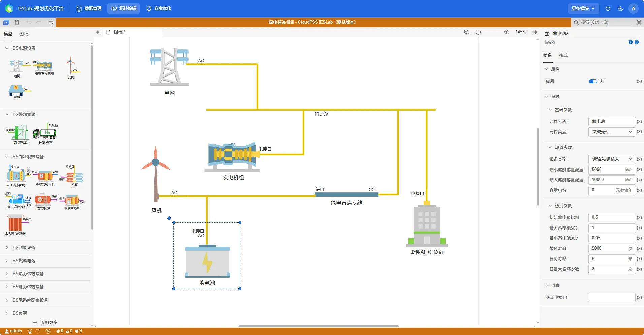Viewport: 644px width, 335px height.
Task: Click the 循环寿命 input field
Action: point(612,248)
